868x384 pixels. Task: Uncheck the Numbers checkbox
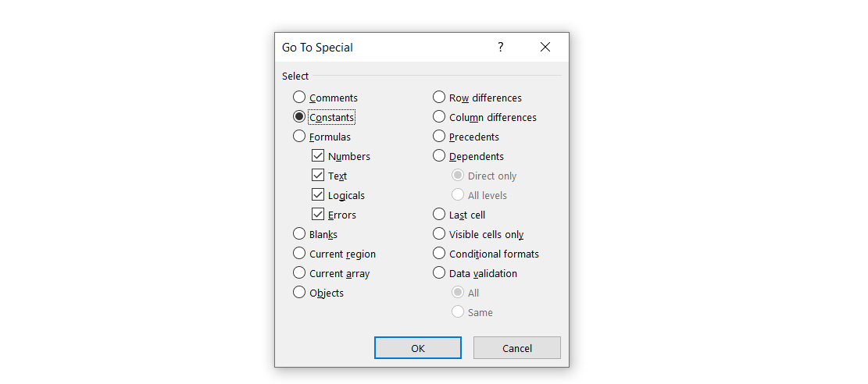coord(318,156)
